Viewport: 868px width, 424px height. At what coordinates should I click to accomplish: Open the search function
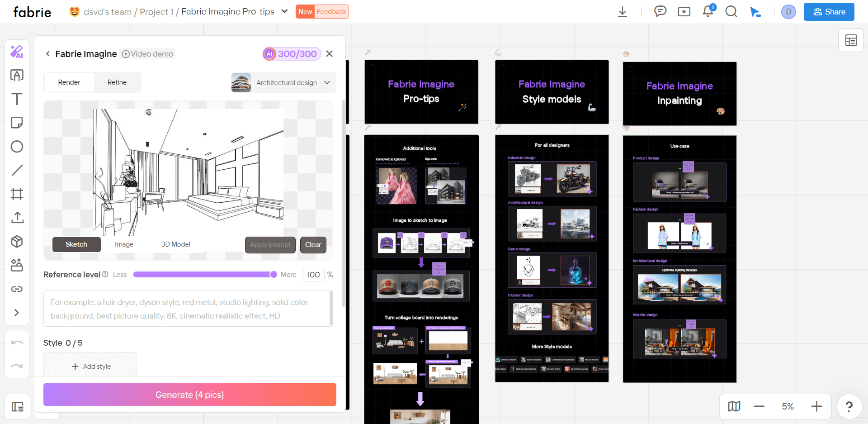731,12
